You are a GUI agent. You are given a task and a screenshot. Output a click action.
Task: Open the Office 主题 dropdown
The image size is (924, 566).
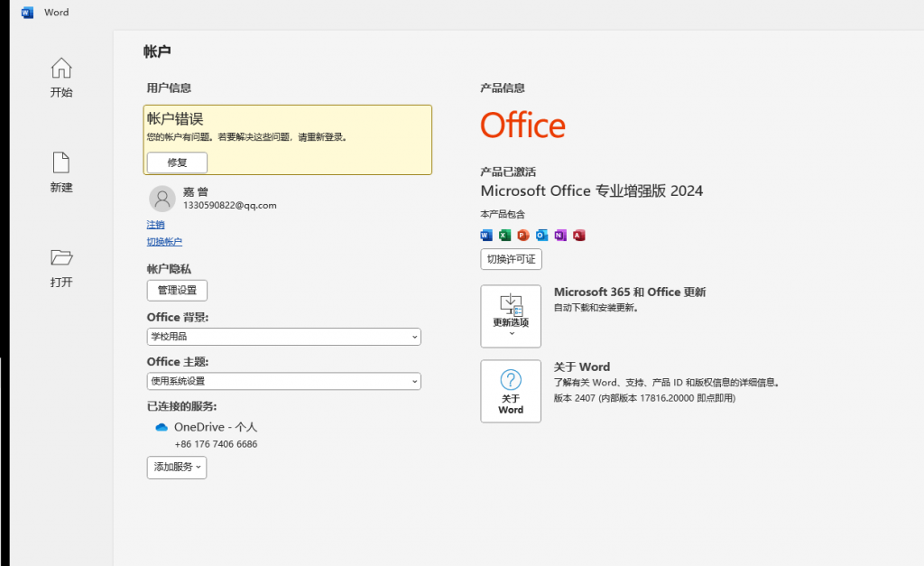pos(283,381)
